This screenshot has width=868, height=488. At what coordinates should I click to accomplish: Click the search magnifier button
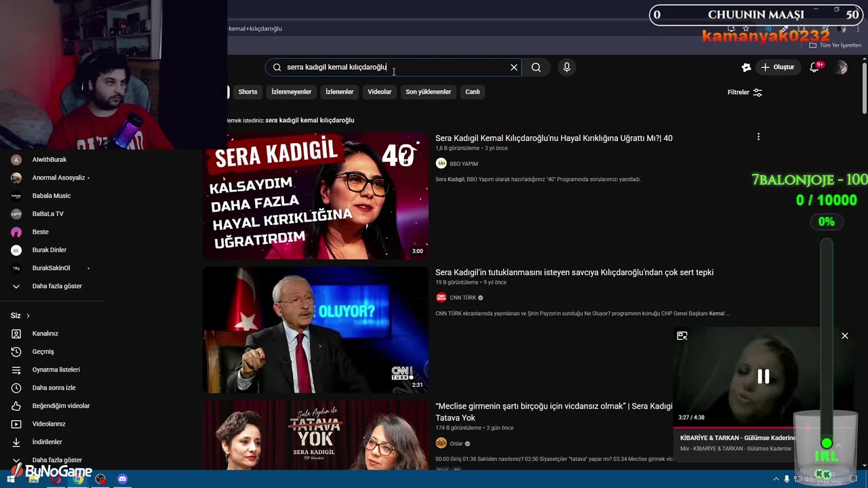coord(536,67)
